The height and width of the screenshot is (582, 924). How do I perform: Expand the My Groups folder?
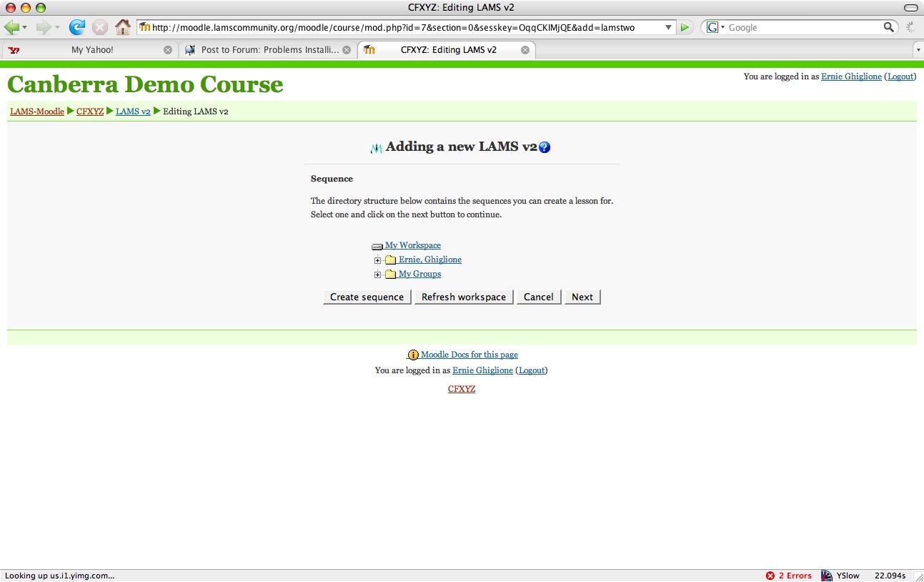(378, 275)
